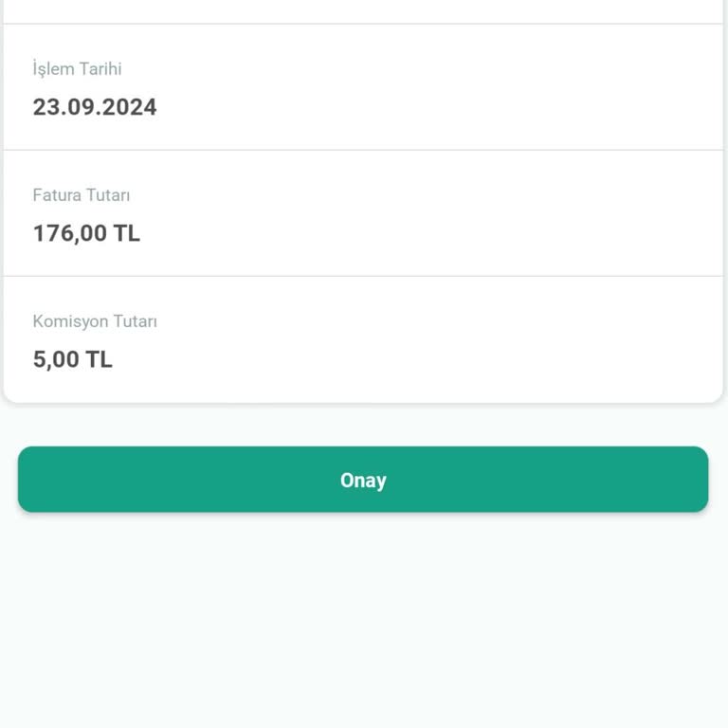Click the day-month 23.09 in the date
This screenshot has width=728, height=728.
click(63, 107)
